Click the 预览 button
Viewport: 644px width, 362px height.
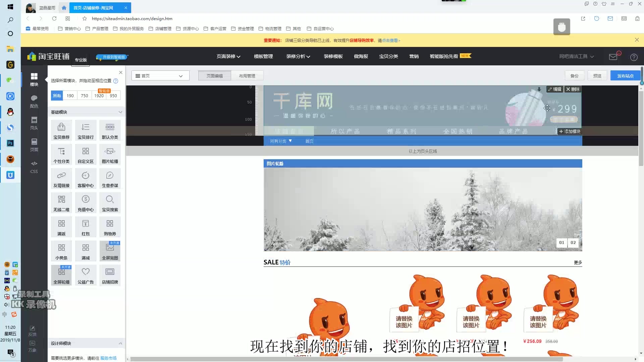597,76
